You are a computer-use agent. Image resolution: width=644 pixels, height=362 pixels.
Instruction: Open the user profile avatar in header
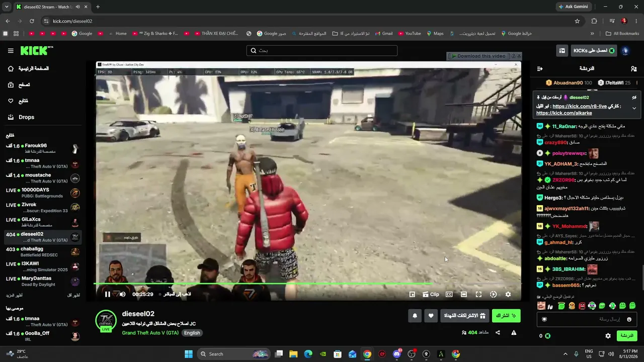pyautogui.click(x=625, y=51)
